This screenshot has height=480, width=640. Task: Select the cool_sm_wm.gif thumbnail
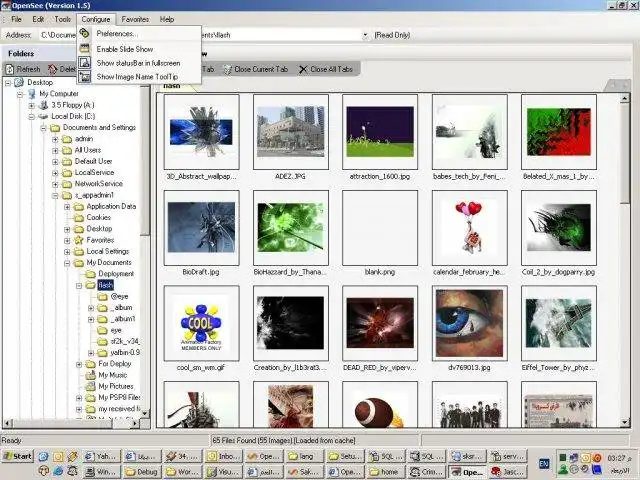click(x=200, y=322)
